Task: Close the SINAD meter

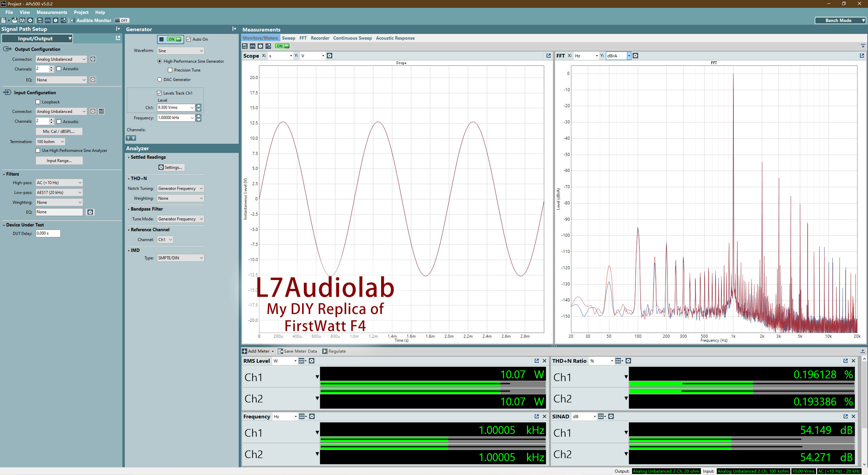Action: point(853,416)
